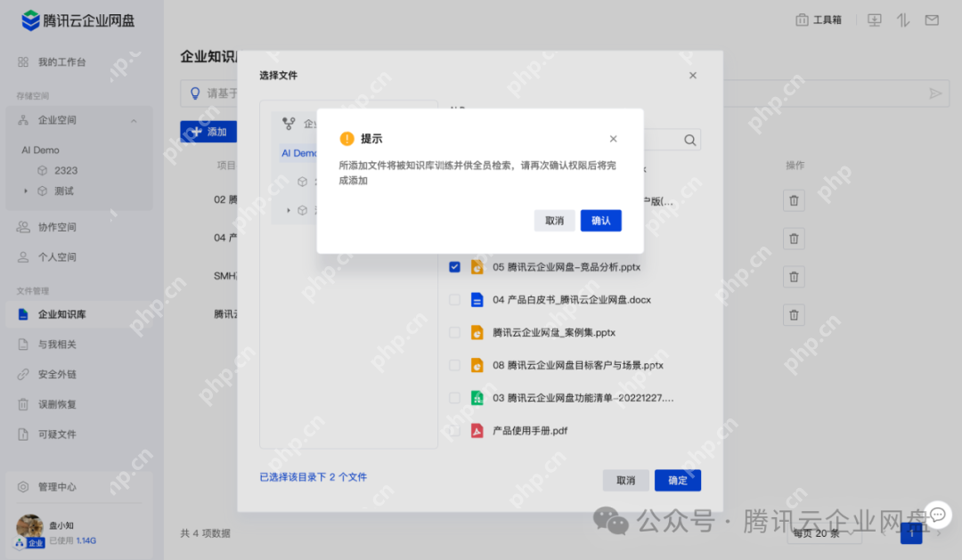Click the search magnifier in file dialog

coord(689,141)
